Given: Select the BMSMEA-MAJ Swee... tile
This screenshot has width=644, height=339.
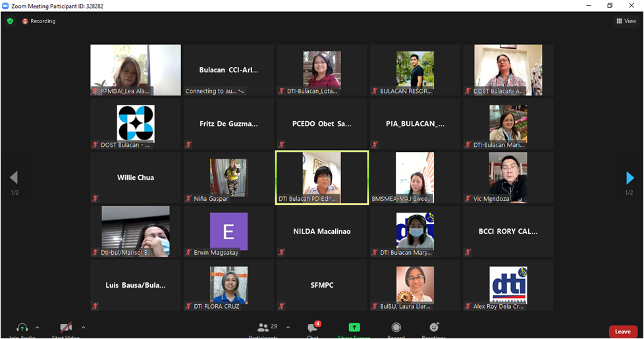Looking at the screenshot, I should tap(416, 178).
